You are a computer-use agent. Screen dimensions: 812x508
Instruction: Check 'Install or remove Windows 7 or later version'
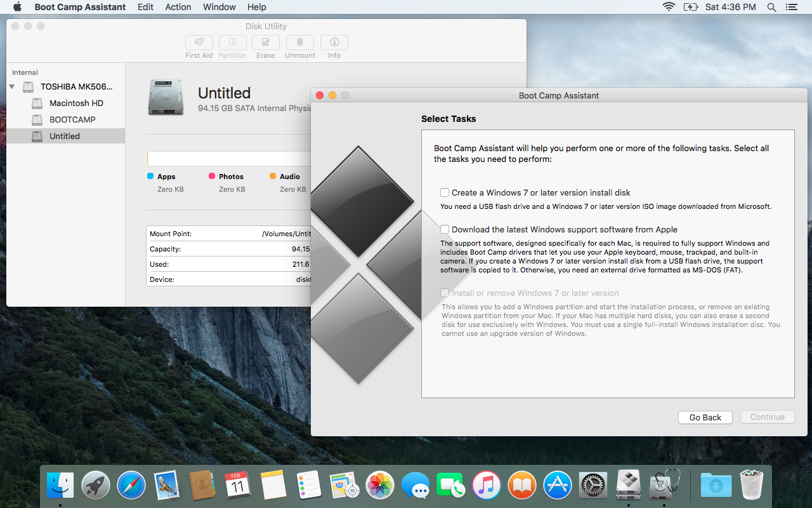[x=445, y=293]
